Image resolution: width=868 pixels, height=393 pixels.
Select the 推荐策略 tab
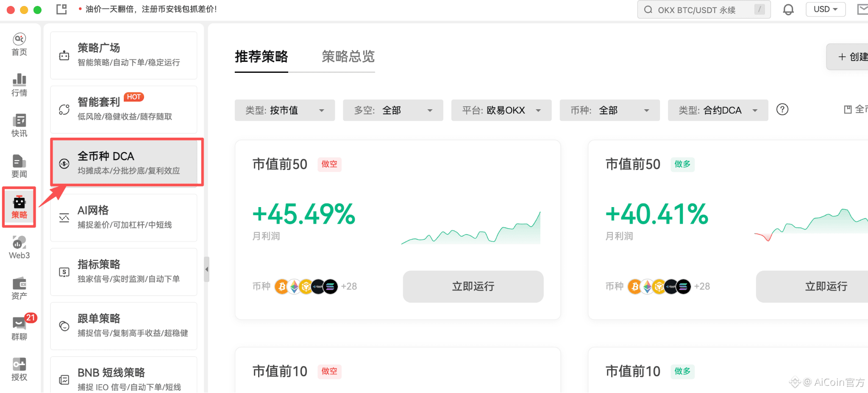click(261, 57)
